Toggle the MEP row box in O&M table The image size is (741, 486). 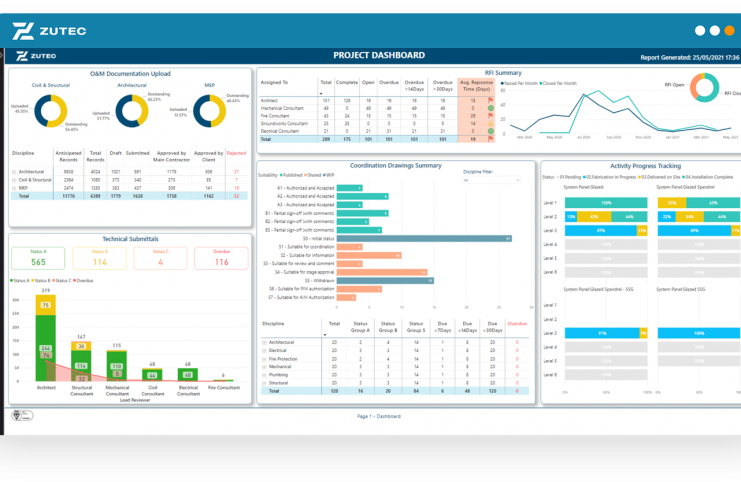(x=14, y=188)
